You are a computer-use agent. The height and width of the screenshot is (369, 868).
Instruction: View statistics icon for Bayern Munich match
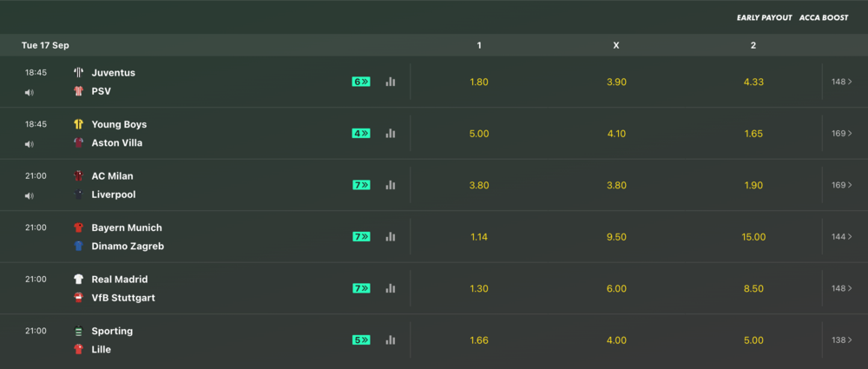click(391, 236)
